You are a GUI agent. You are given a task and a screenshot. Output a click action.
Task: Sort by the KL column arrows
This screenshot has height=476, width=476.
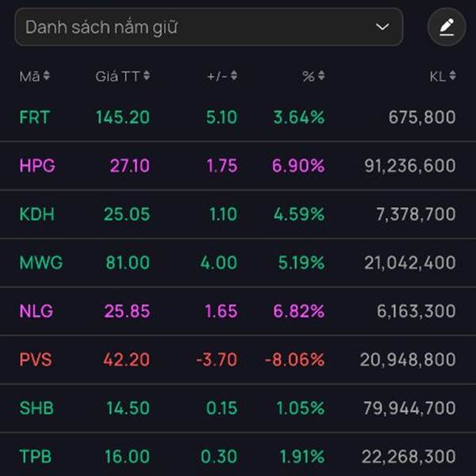[x=452, y=76]
